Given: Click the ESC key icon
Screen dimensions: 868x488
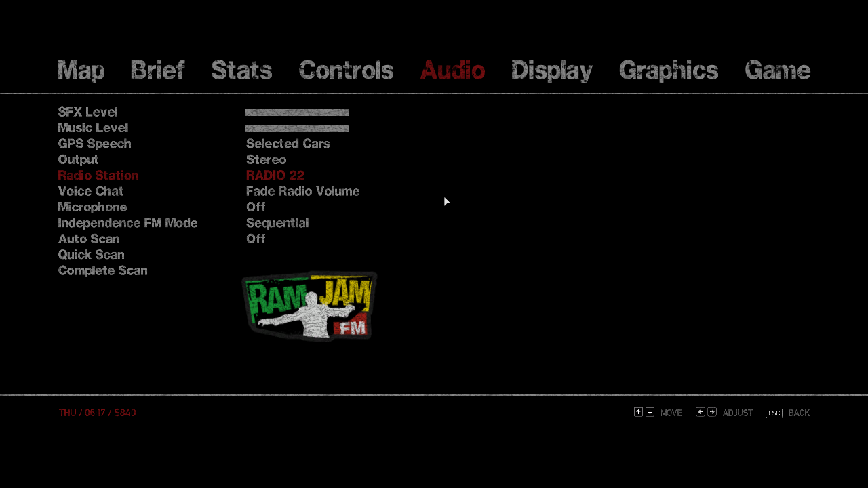Looking at the screenshot, I should coord(774,413).
